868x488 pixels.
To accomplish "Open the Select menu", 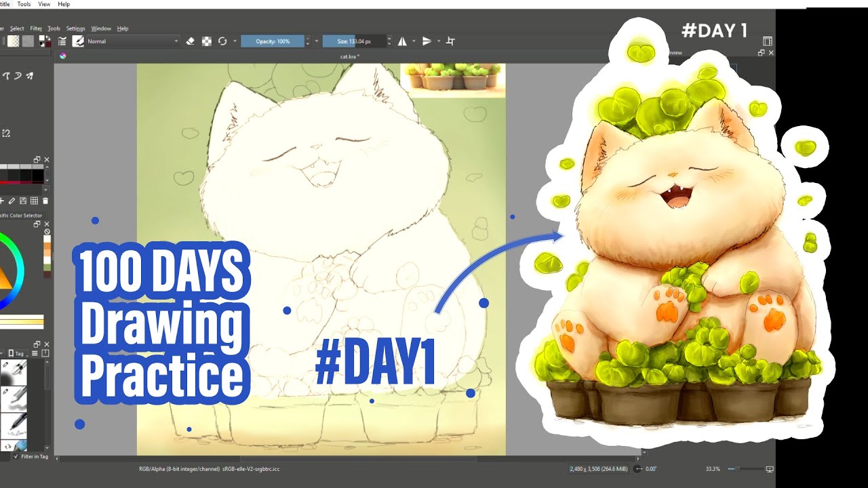I will pos(17,28).
